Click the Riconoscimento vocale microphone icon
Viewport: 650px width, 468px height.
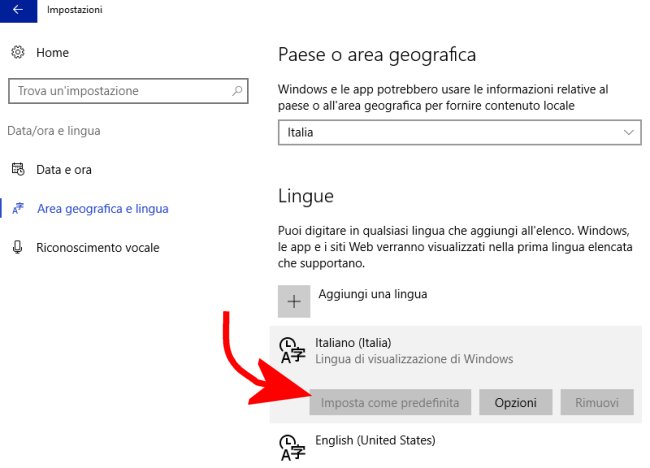click(x=17, y=247)
